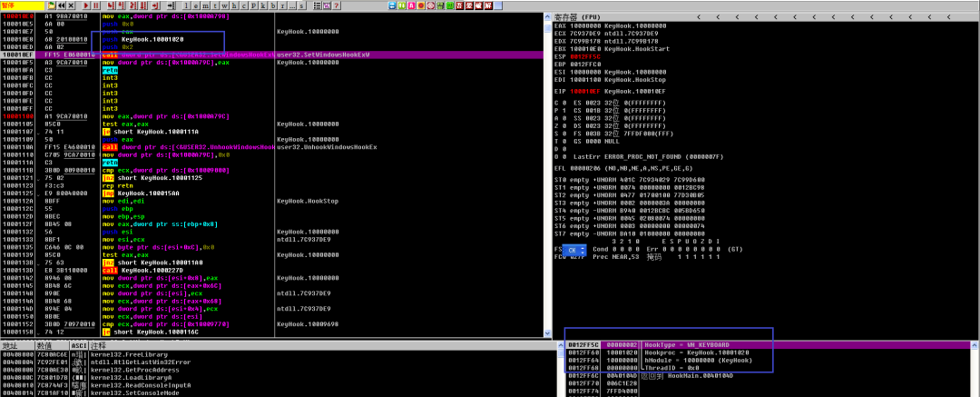Image resolution: width=980 pixels, height=397 pixels.
Task: Open Breakpoints with the b button
Action: [x=273, y=5]
